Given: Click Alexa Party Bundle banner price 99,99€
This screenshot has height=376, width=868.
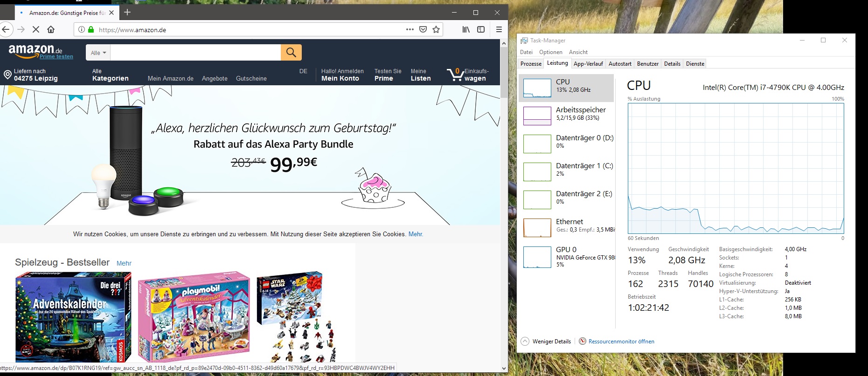Looking at the screenshot, I should [293, 164].
